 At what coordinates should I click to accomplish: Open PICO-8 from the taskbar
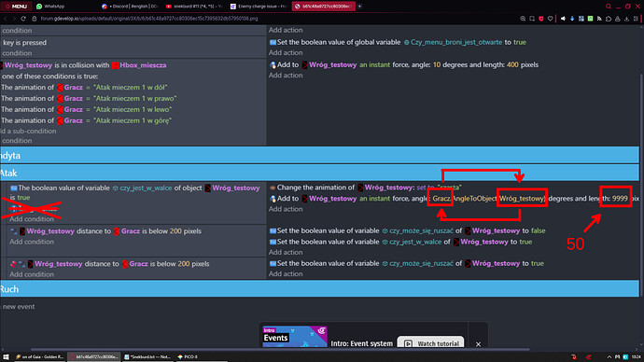pos(189,356)
